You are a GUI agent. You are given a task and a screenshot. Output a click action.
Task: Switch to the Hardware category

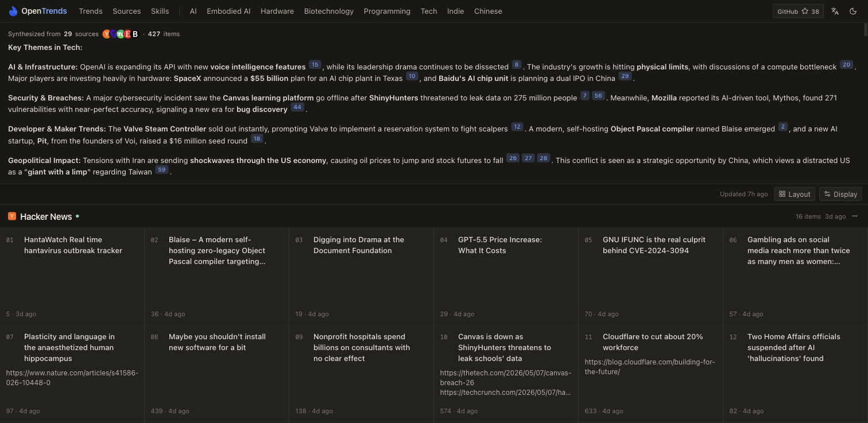[x=277, y=11]
